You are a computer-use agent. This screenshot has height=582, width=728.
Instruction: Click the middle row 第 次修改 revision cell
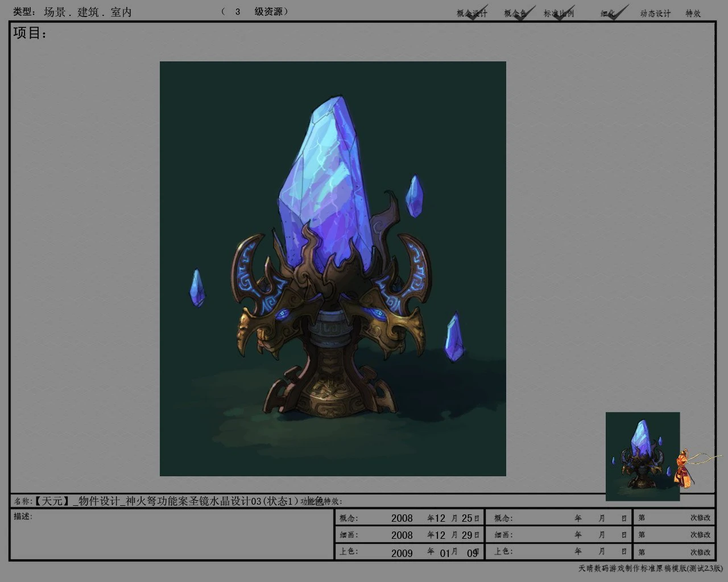pyautogui.click(x=674, y=535)
